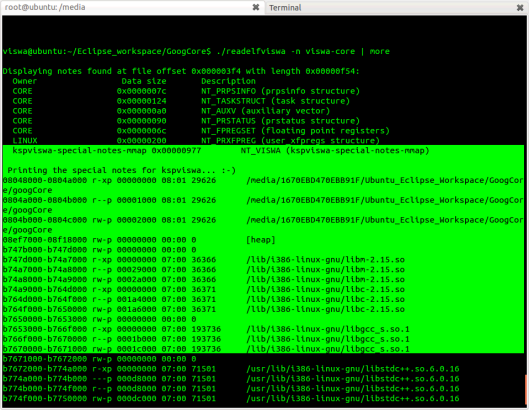Click the libc-2.15.so r-xp mapping line

coord(203,290)
